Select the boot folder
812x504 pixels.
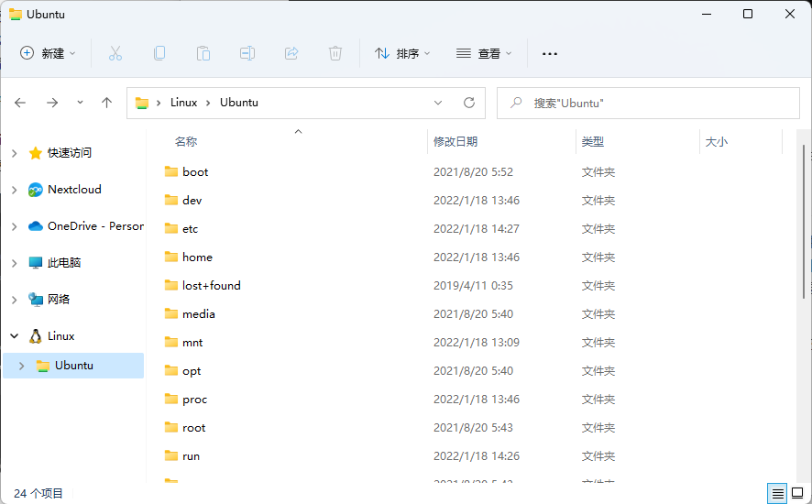tap(194, 172)
